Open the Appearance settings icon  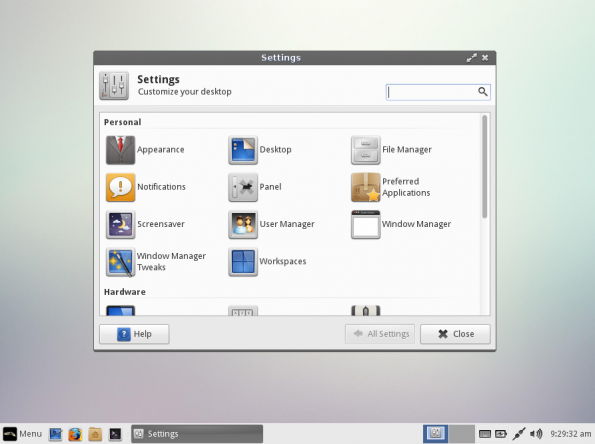point(120,150)
